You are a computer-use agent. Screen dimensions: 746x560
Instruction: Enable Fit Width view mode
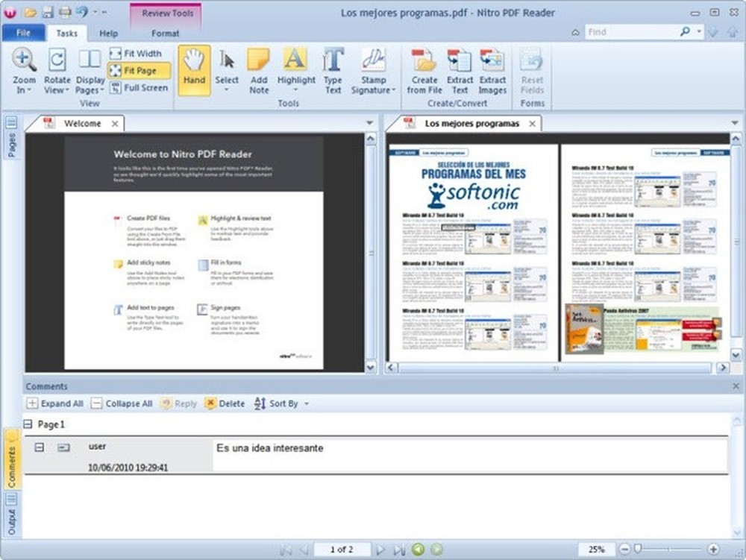pos(138,53)
